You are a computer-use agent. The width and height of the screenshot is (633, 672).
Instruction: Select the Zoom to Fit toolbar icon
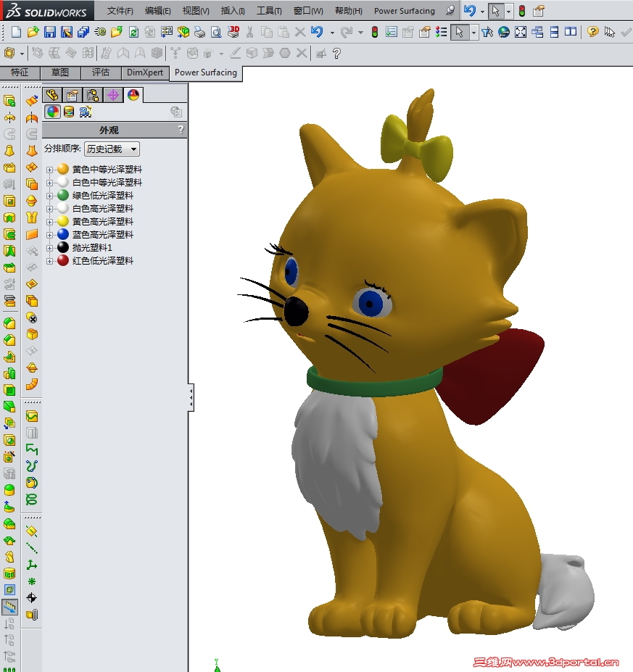520,33
